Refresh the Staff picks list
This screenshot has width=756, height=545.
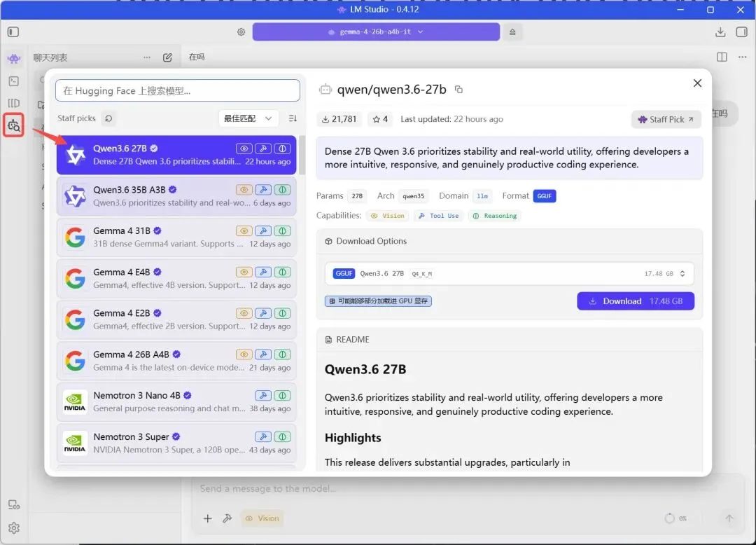[x=109, y=118]
